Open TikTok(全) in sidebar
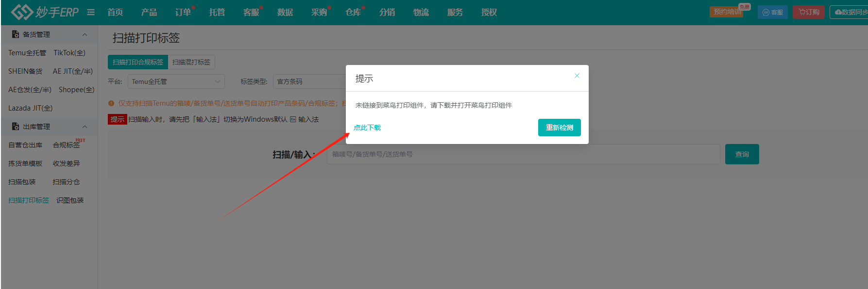Screen dimensions: 868x289 click(x=69, y=53)
